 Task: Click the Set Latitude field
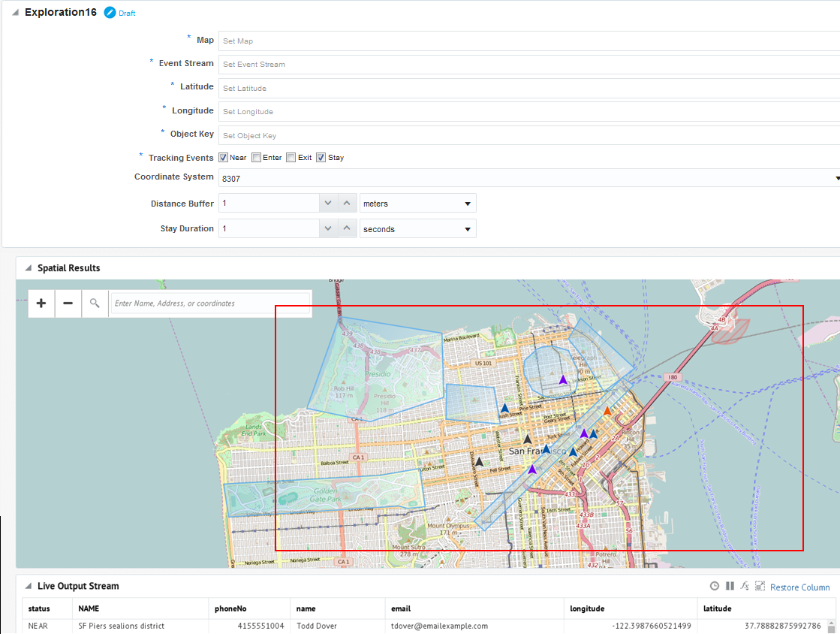[529, 88]
